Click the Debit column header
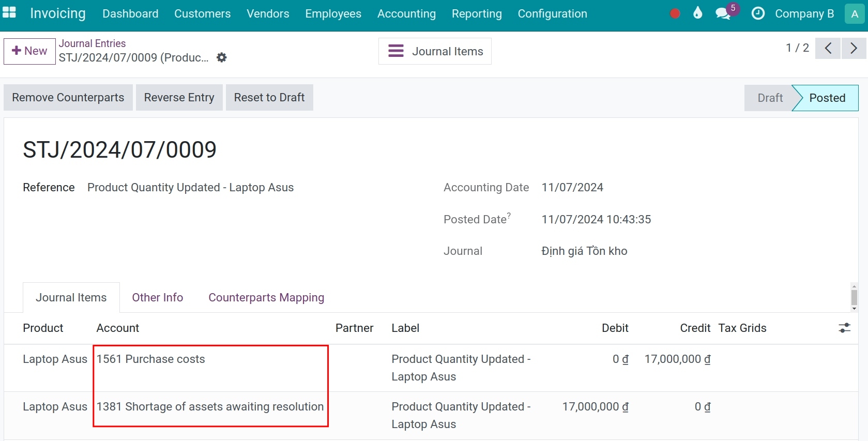 click(x=615, y=328)
